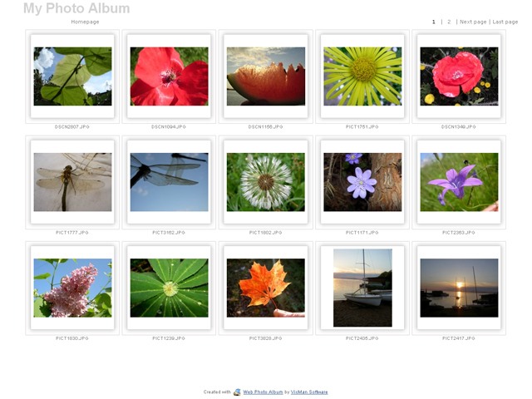Open the green leaves photo DSCN2807.JPG
532x399 pixels.
pyautogui.click(x=72, y=76)
